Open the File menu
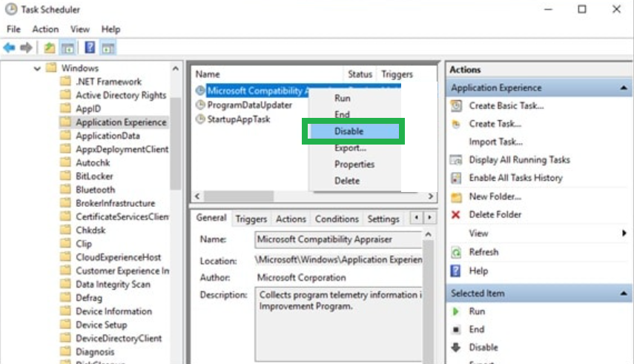 coord(13,29)
